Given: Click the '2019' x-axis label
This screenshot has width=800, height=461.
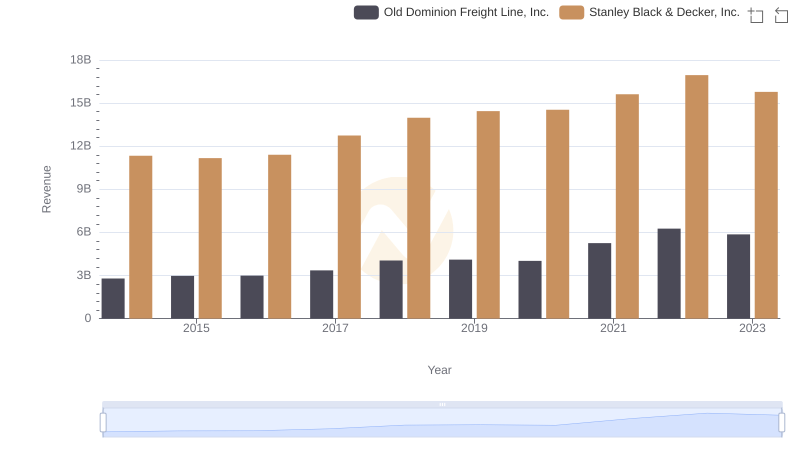Looking at the screenshot, I should pyautogui.click(x=474, y=328).
